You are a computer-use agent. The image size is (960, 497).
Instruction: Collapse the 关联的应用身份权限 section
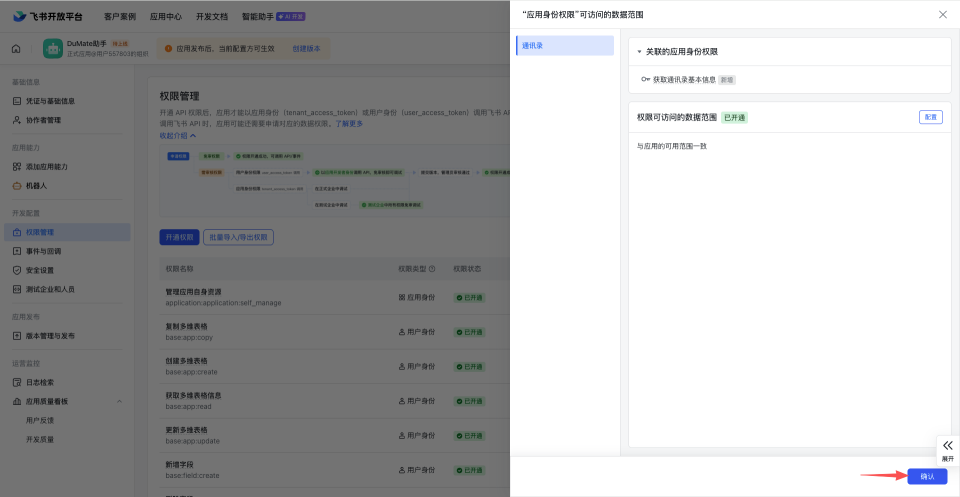(x=639, y=51)
